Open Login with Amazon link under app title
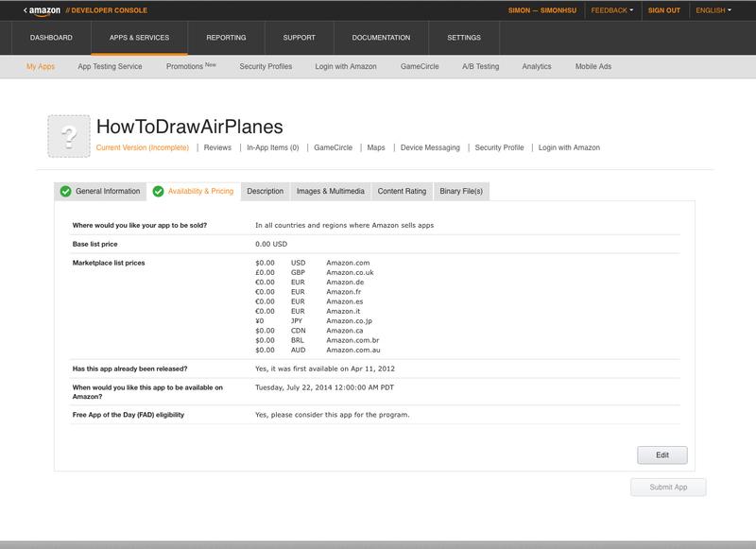756x549 pixels. 569,147
